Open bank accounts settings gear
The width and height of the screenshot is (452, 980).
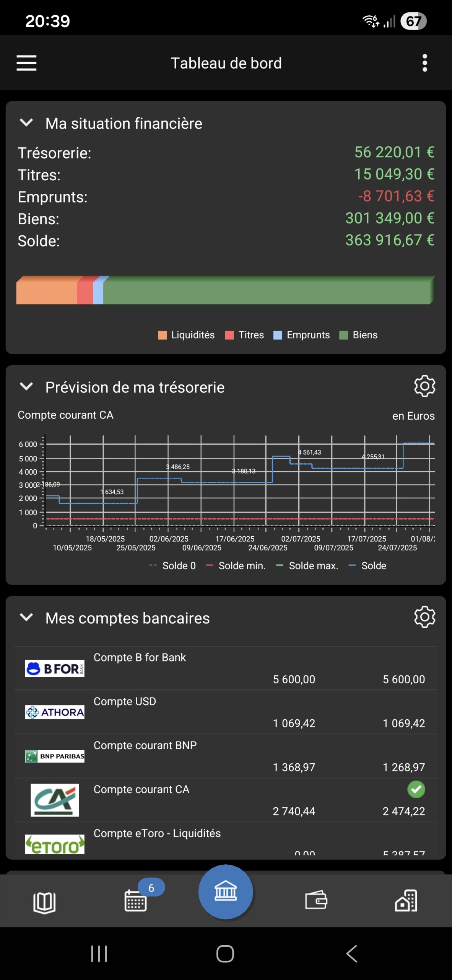click(424, 617)
